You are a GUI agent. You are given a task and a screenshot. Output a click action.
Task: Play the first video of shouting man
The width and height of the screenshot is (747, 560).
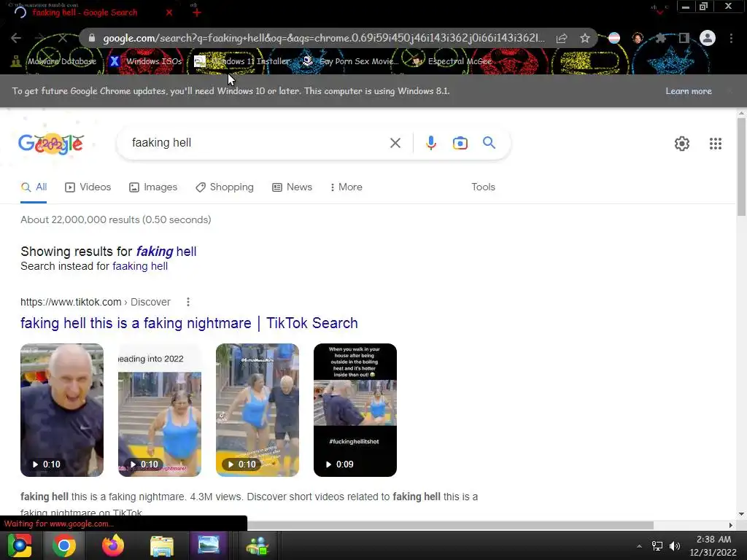[x=62, y=410]
